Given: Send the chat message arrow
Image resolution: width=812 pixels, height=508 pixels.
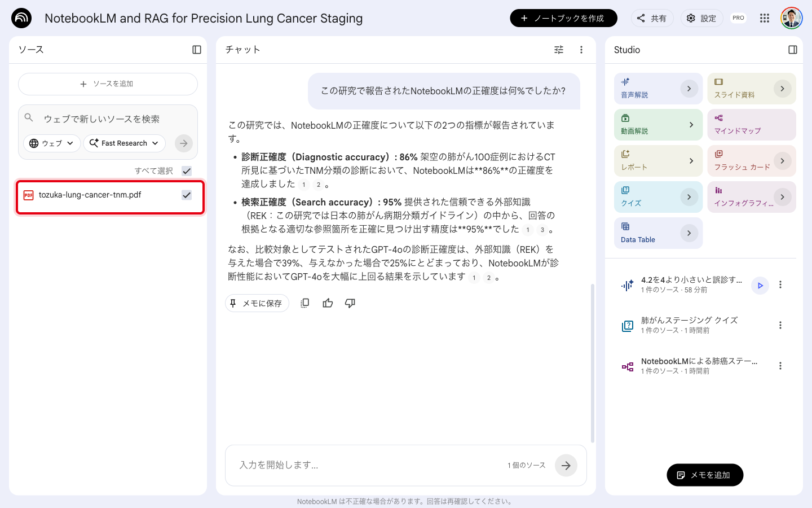Looking at the screenshot, I should click(x=566, y=466).
